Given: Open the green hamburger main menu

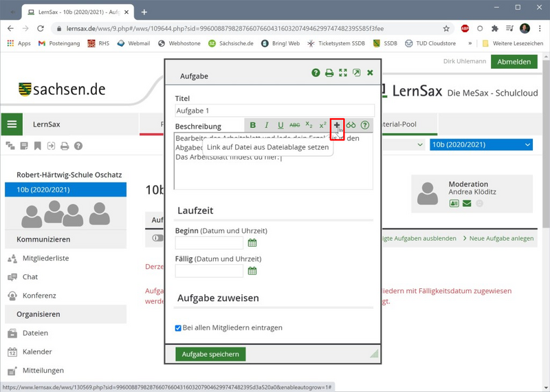Looking at the screenshot, I should pyautogui.click(x=12, y=124).
